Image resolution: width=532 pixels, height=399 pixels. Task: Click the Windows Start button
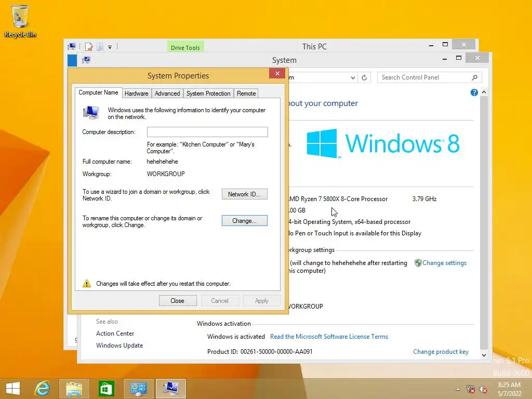coord(13,389)
